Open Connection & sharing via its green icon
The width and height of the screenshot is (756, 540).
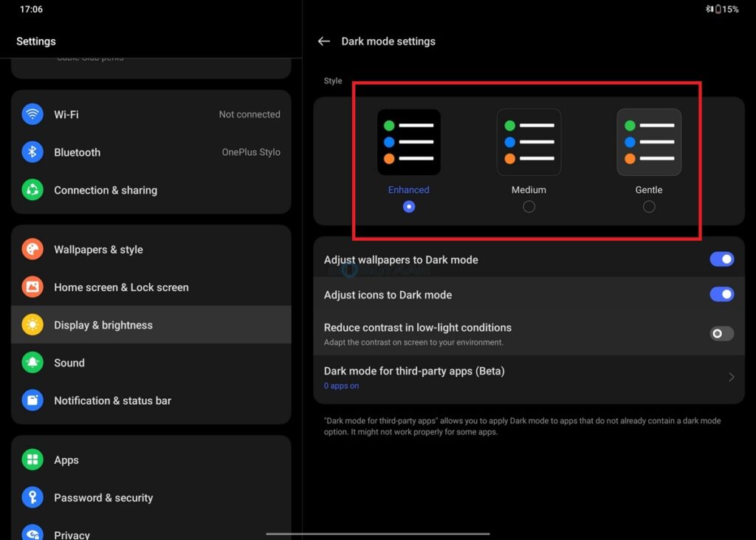coord(32,190)
